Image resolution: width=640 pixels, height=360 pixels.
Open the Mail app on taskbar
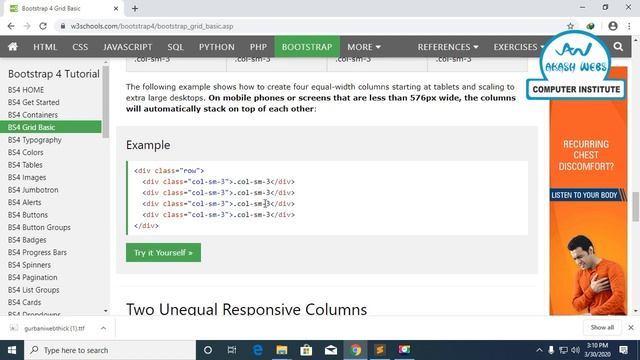[331, 350]
